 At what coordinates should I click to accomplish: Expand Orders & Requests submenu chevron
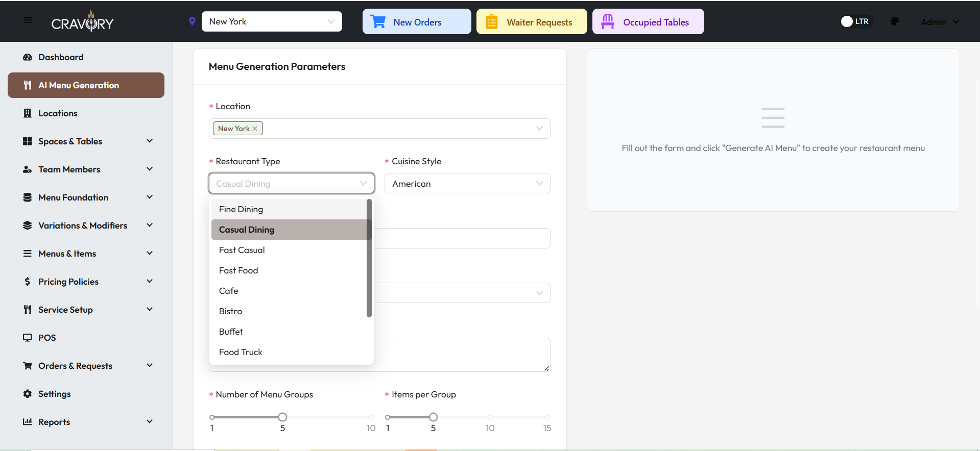click(150, 365)
